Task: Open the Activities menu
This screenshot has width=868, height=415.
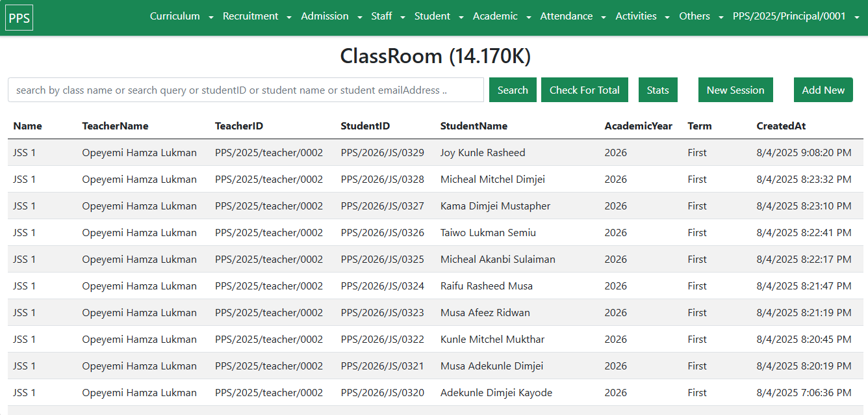Action: [643, 16]
